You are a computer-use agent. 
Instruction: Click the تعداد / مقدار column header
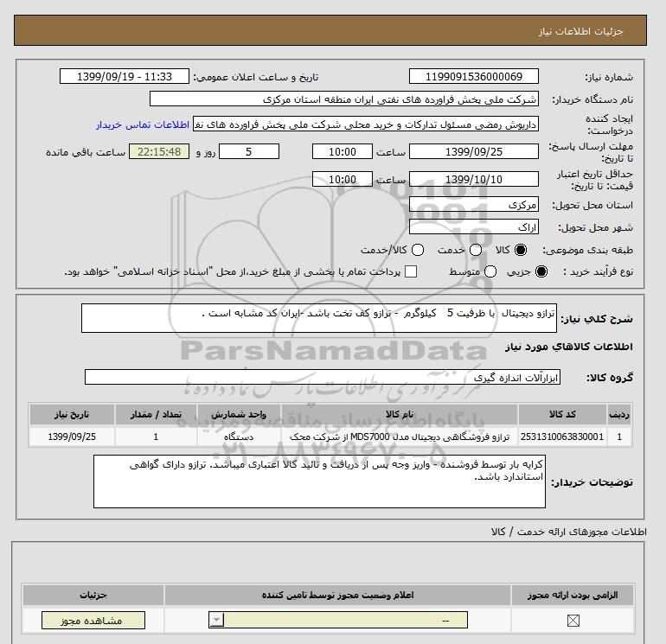(156, 414)
